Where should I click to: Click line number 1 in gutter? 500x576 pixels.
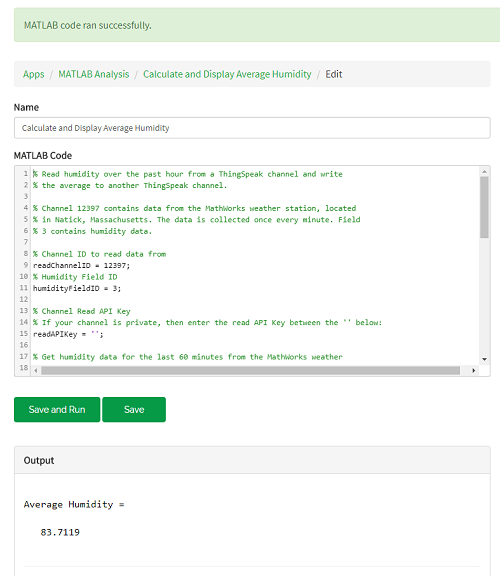(x=26, y=173)
